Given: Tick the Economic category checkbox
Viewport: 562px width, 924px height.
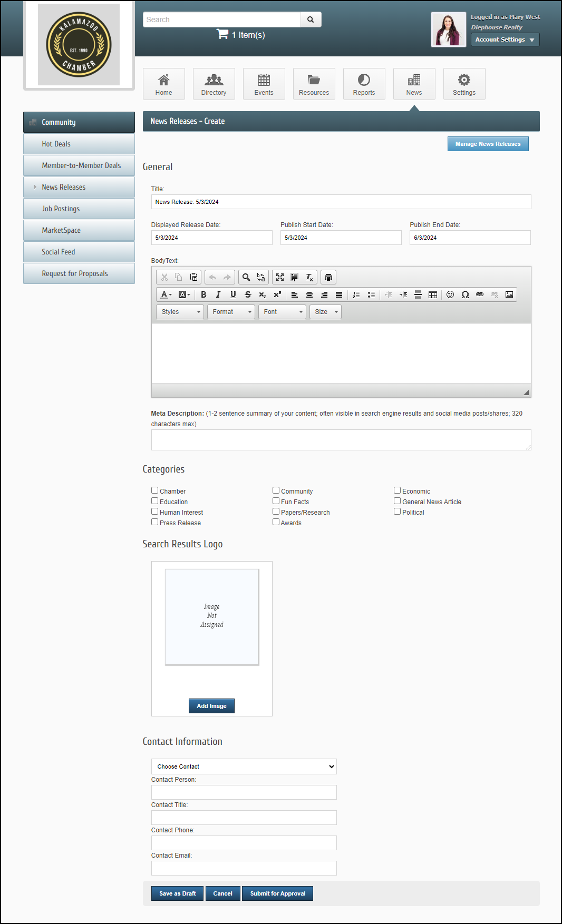Looking at the screenshot, I should coord(398,490).
